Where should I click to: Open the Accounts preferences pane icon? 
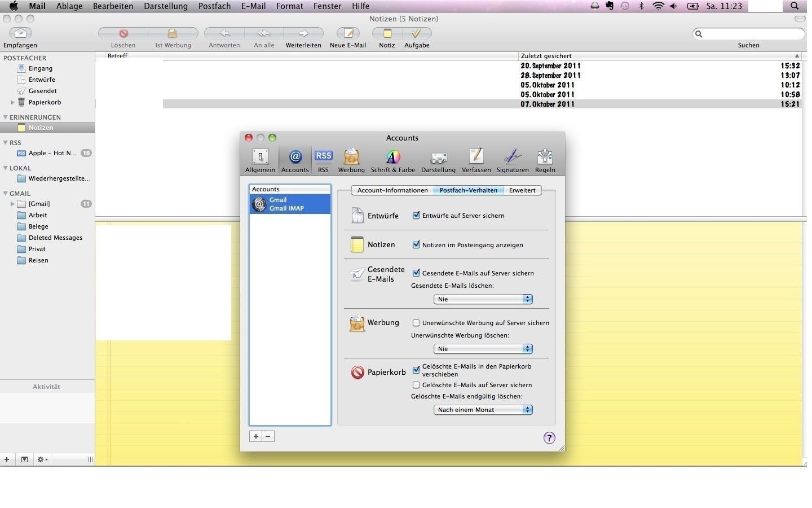tap(295, 160)
